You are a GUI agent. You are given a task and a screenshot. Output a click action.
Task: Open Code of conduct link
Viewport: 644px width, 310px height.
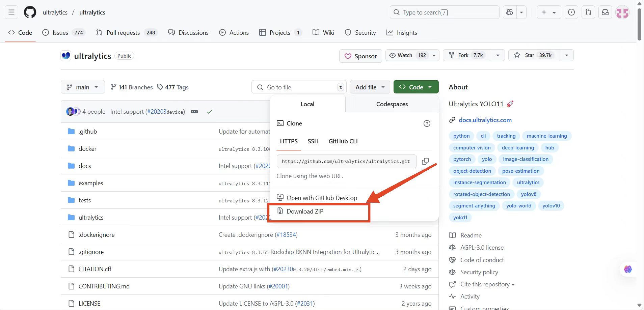[x=482, y=260]
